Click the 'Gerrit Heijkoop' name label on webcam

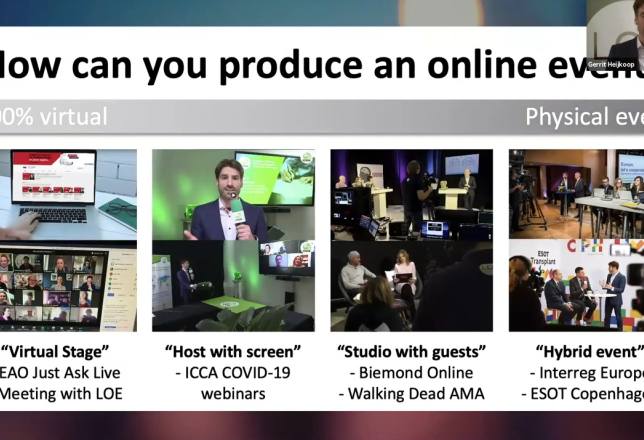(611, 65)
